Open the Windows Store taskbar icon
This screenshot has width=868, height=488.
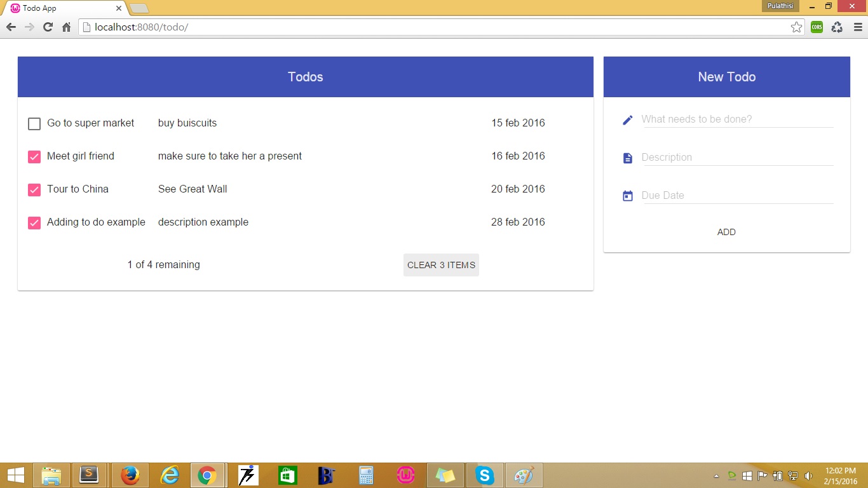coord(287,475)
